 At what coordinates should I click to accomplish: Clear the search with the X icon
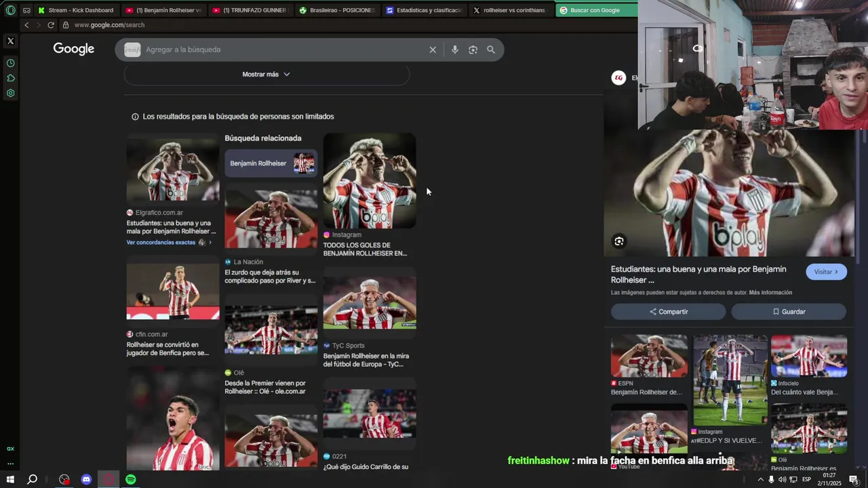[x=433, y=49]
